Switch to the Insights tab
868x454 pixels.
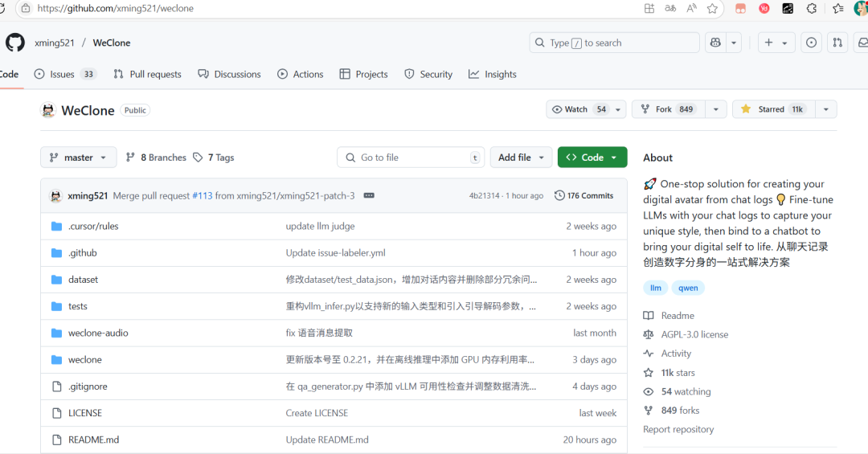click(x=492, y=74)
